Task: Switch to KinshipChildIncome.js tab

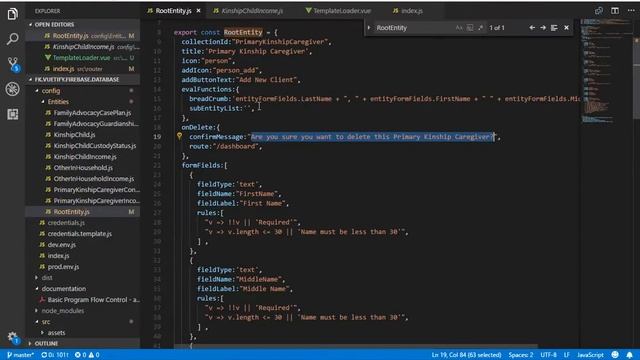Action: point(252,11)
